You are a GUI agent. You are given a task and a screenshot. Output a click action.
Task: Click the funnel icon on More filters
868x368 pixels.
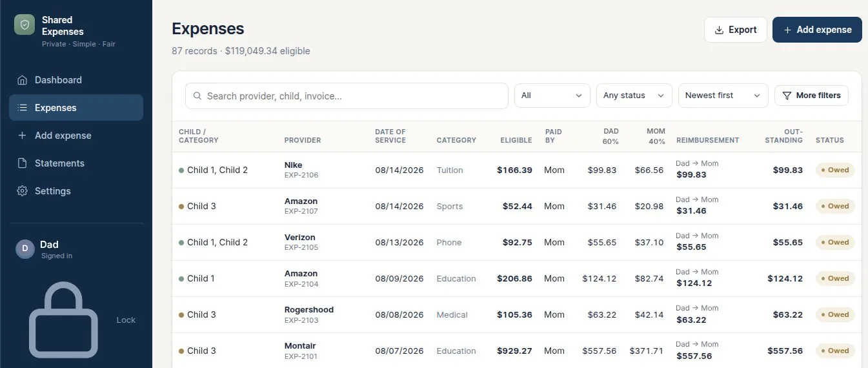[787, 96]
